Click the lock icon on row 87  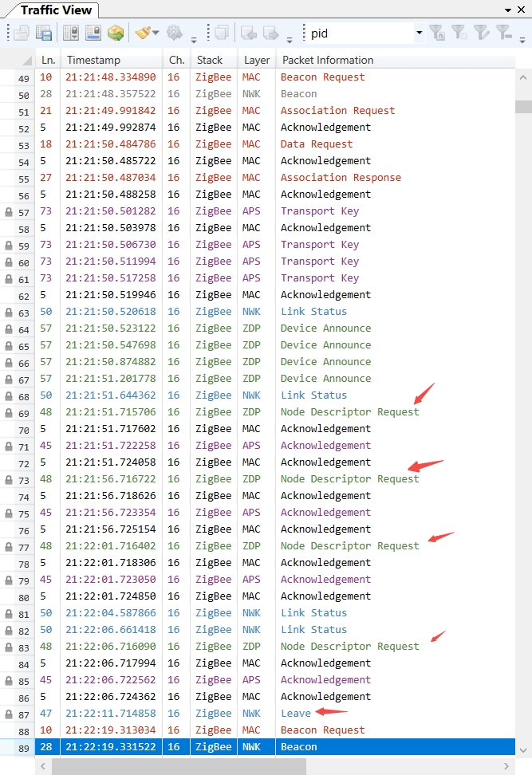coord(9,714)
